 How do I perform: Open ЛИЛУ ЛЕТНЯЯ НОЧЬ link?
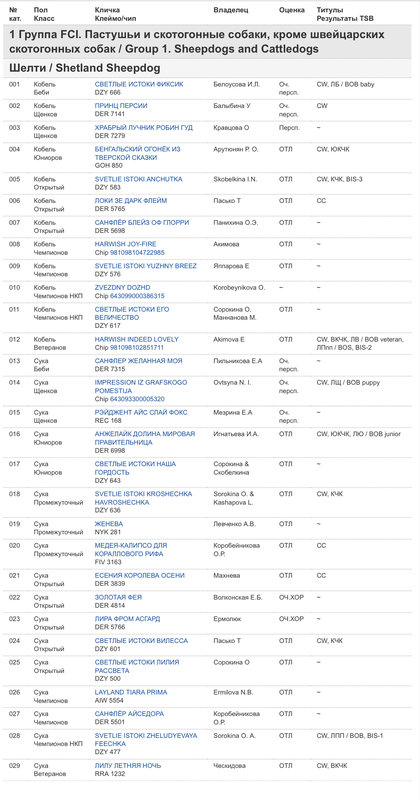(128, 766)
